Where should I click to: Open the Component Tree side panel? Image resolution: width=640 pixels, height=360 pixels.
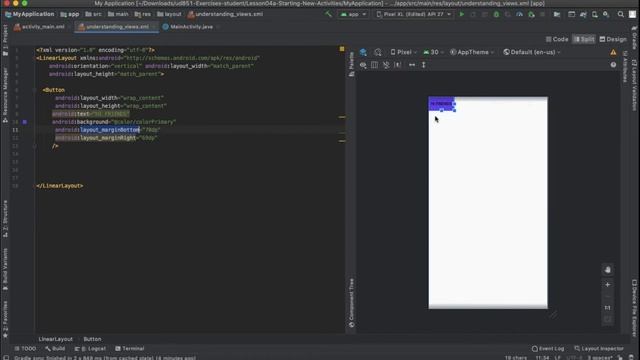coord(351,303)
